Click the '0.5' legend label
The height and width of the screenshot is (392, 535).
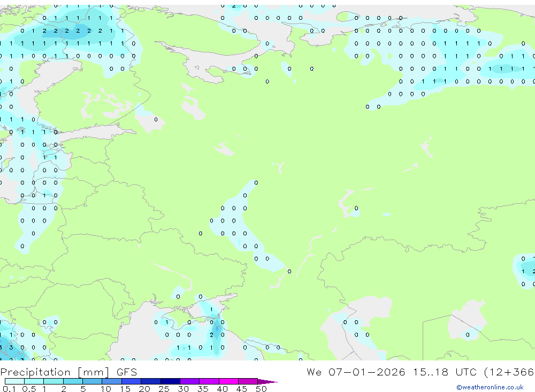29,389
